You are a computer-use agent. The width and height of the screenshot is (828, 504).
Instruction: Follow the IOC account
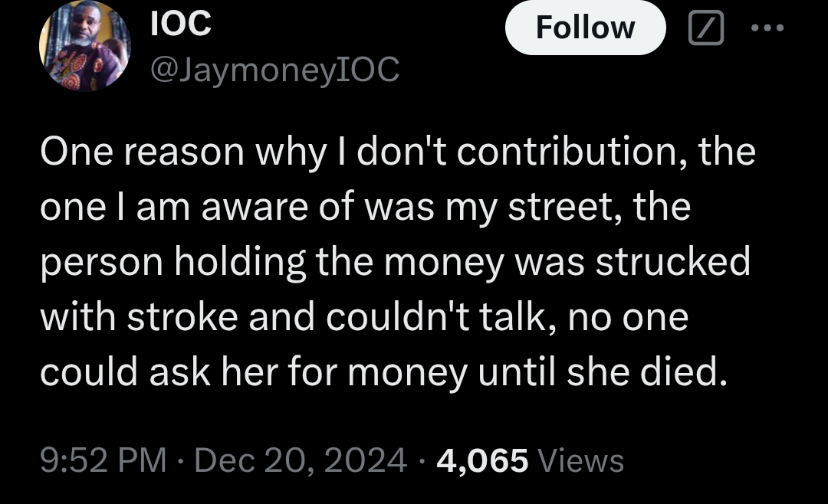(x=585, y=28)
